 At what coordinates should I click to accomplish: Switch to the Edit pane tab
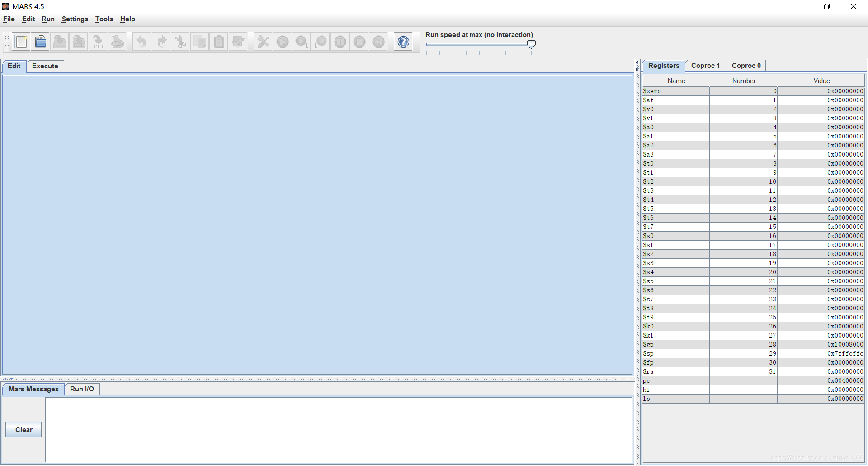[14, 66]
